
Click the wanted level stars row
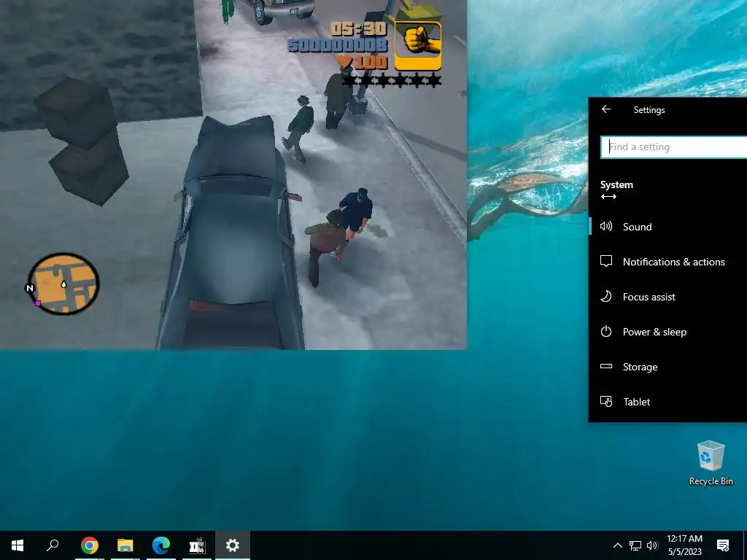(391, 80)
